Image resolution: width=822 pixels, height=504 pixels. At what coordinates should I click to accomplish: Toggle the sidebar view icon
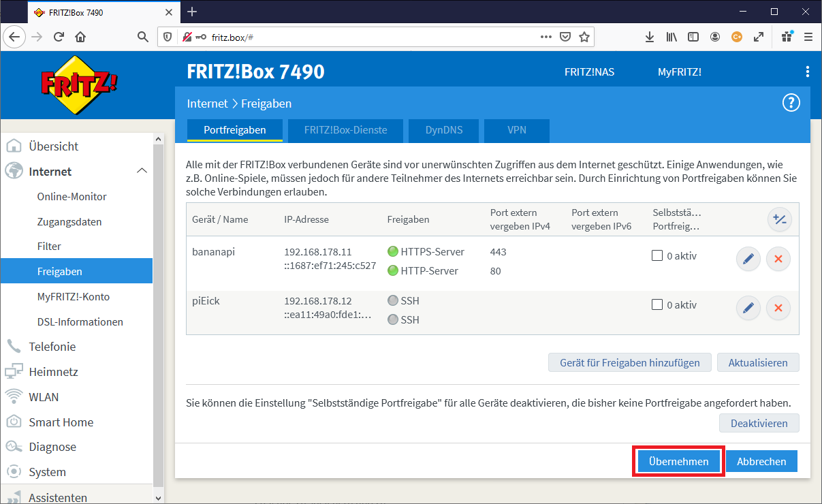click(693, 37)
